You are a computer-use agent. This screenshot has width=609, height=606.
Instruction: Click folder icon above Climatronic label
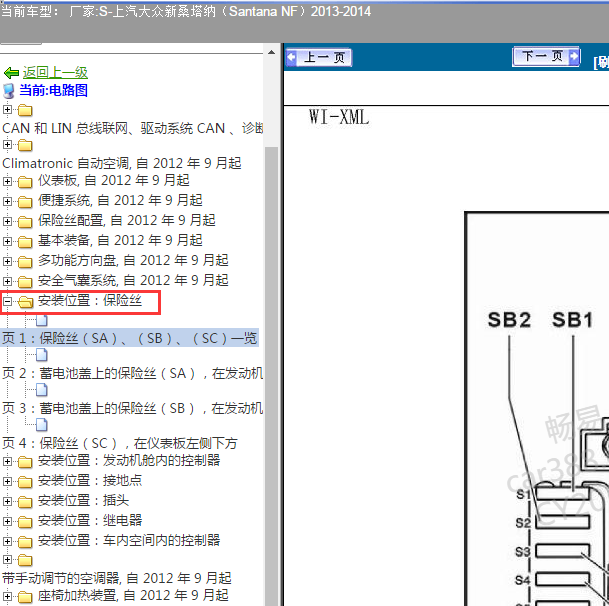[25, 145]
